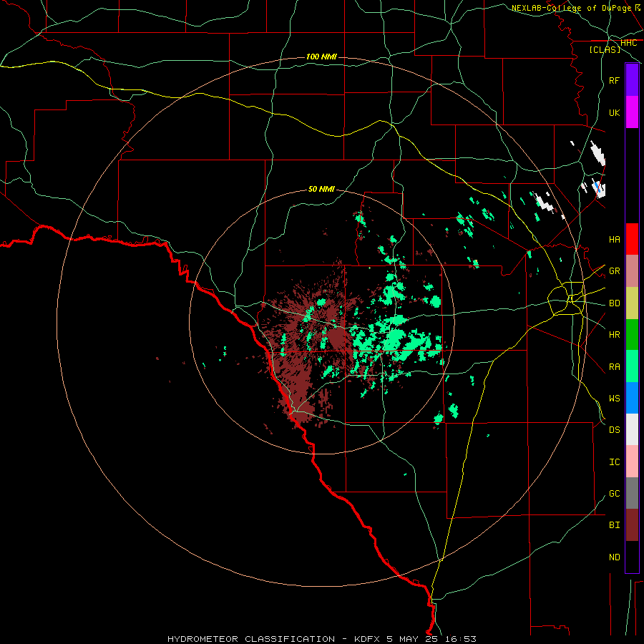
Task: Click the 'NEXLAB-College of DuPage' credit text
Action: [x=572, y=8]
